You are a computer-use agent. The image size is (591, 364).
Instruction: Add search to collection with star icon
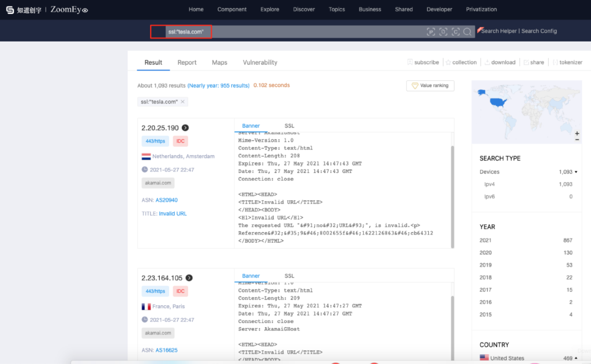461,62
